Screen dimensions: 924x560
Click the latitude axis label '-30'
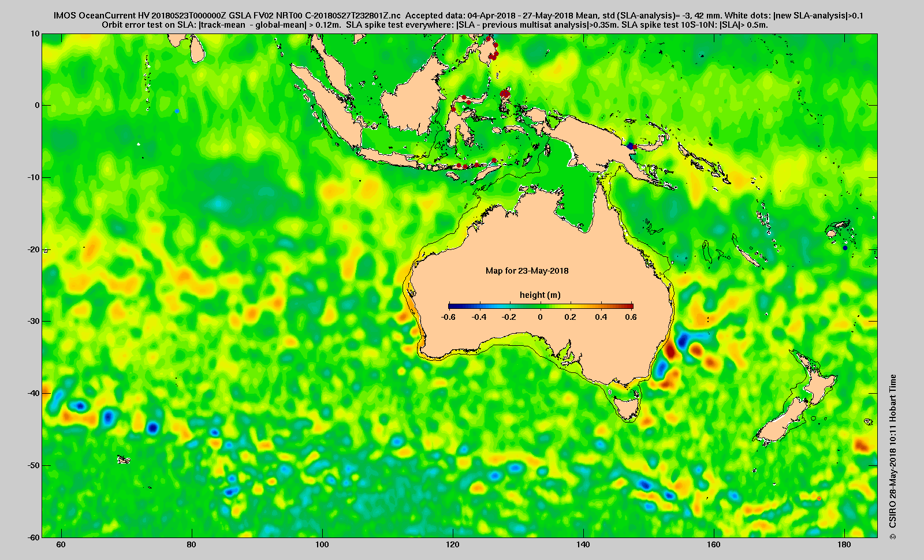pyautogui.click(x=33, y=321)
